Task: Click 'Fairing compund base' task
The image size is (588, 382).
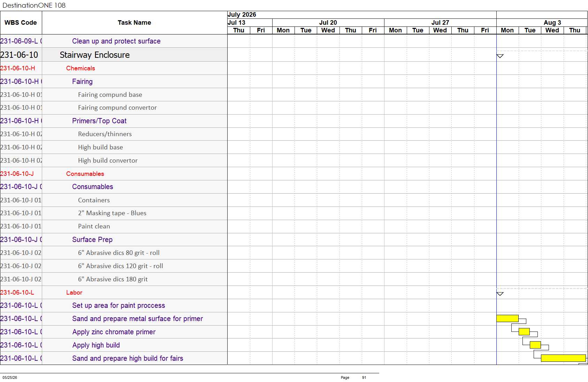Action: (110, 95)
